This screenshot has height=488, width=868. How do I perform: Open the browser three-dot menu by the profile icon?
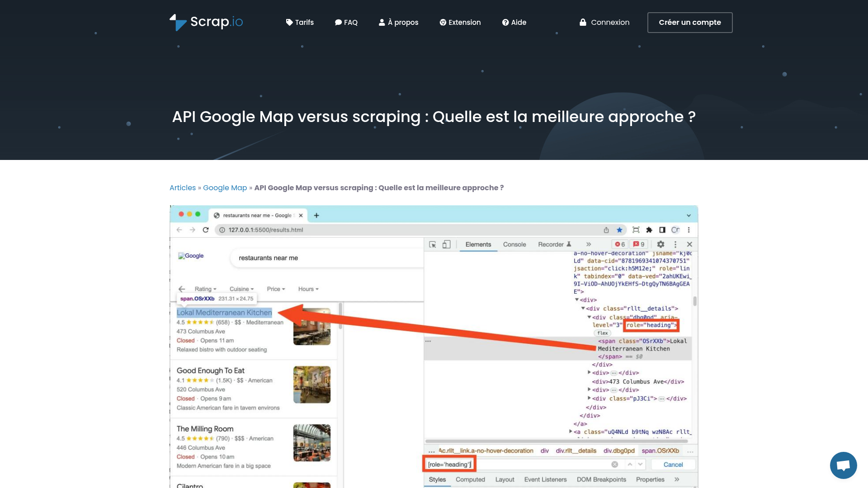(689, 230)
